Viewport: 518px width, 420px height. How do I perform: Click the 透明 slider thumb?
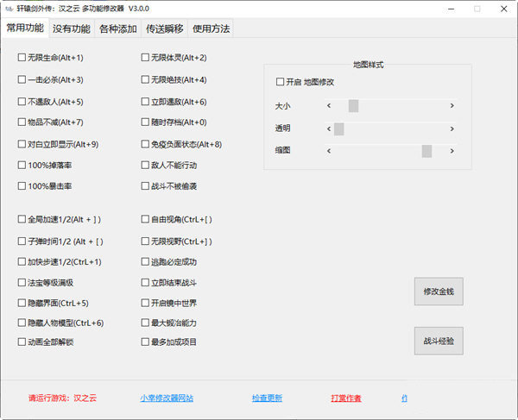coord(339,129)
